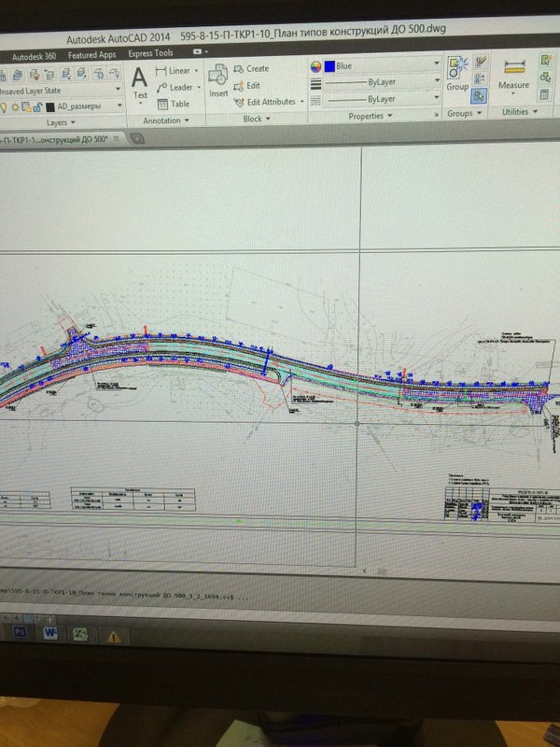
Task: Click the Linear dimension tool
Action: (x=176, y=71)
